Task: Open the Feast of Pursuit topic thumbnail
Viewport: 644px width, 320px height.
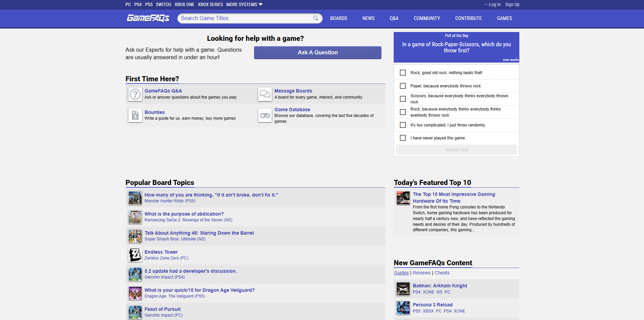Action: tap(135, 312)
